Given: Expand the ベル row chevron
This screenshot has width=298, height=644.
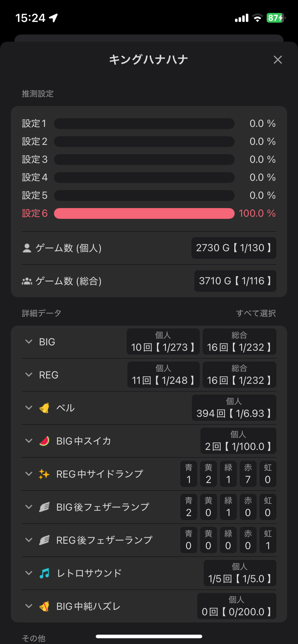Looking at the screenshot, I should click(29, 408).
